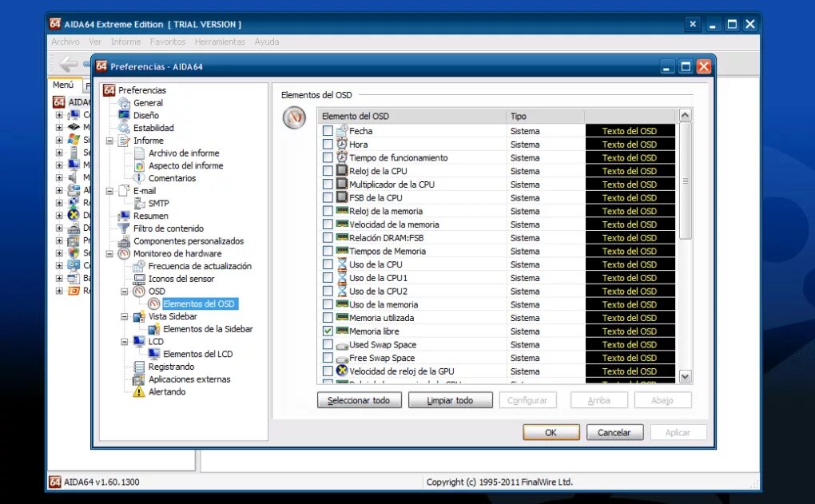Enable the Fecha OSD checkbox
This screenshot has width=815, height=504.
(x=328, y=131)
